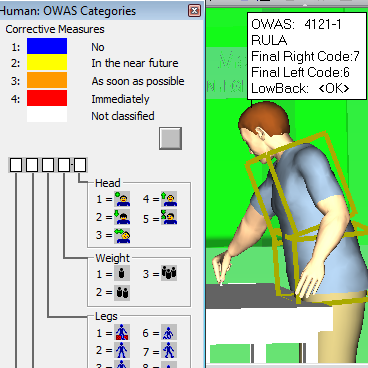Image resolution: width=368 pixels, height=368 pixels.
Task: Click the fifth OWAS code box after dash
Action: point(80,165)
